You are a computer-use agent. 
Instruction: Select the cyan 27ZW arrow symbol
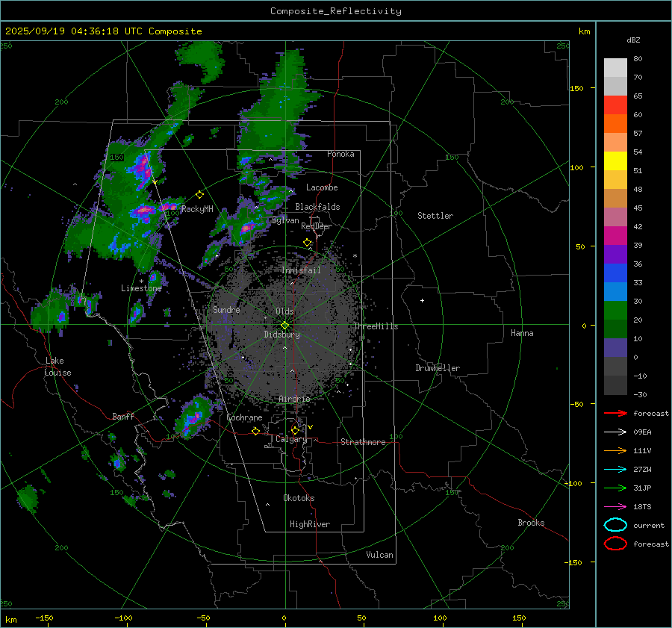(x=615, y=469)
